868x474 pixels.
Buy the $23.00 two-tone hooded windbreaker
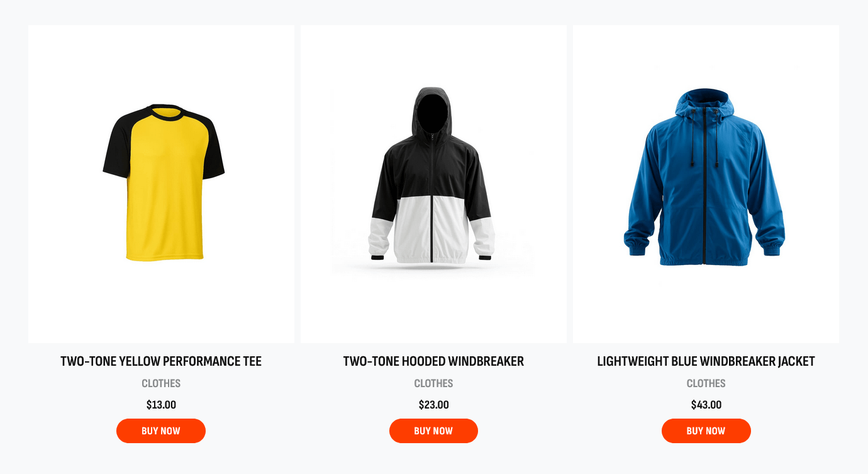tap(433, 431)
